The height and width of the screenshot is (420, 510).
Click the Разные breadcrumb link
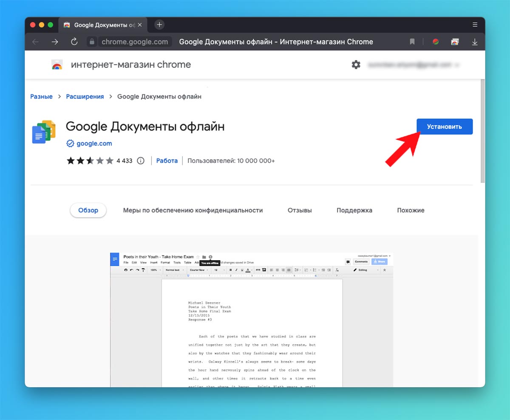click(41, 96)
